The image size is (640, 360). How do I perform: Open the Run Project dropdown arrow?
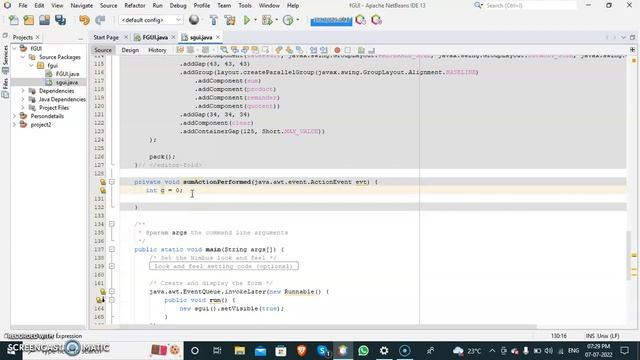[256, 20]
